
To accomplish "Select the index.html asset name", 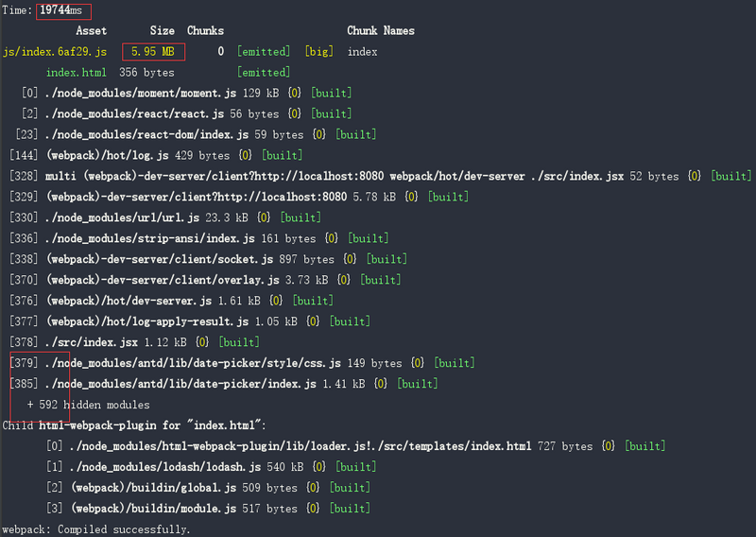I will (77, 73).
